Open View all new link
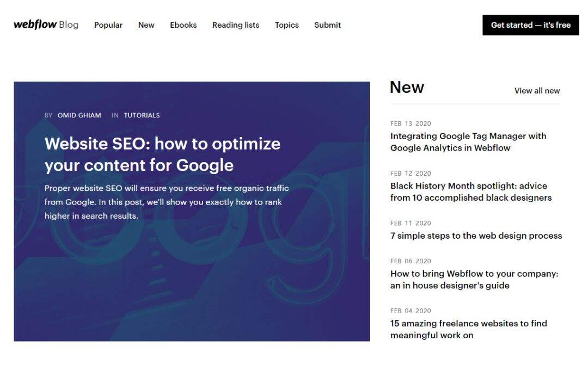 tap(537, 91)
